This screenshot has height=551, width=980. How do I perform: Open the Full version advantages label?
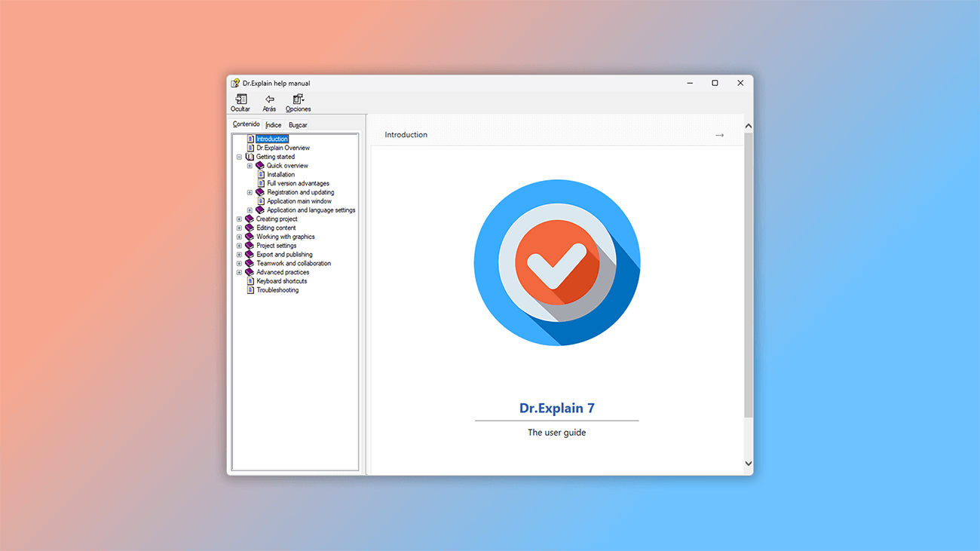point(298,183)
